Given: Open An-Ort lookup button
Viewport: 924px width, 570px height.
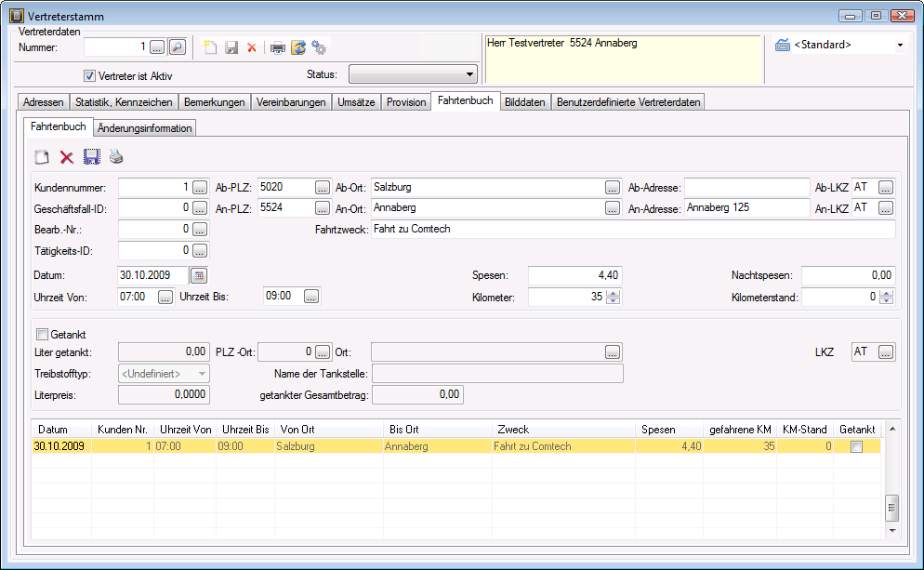Looking at the screenshot, I should (x=613, y=208).
